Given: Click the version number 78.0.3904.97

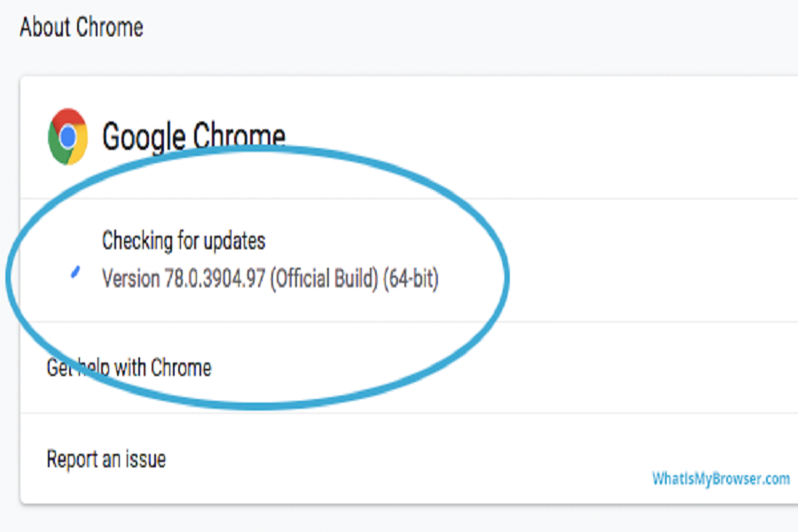Looking at the screenshot, I should click(x=214, y=279).
